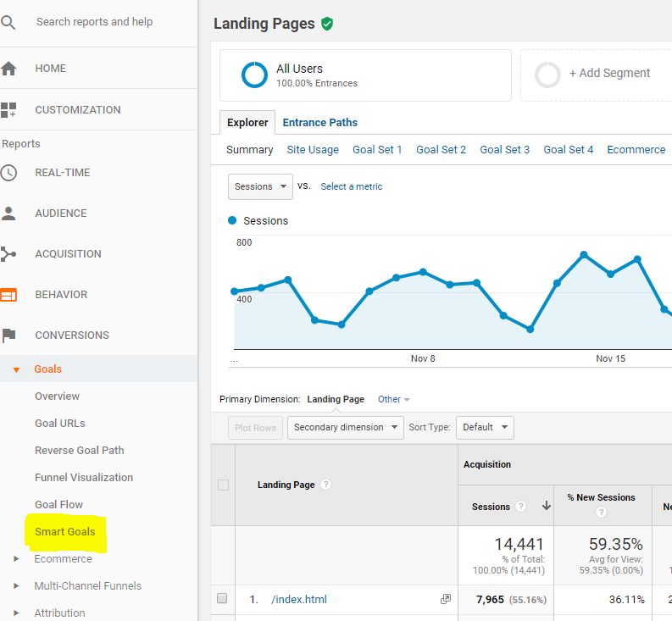Switch to the Explorer tab
Screen dimensions: 672x621
point(247,123)
